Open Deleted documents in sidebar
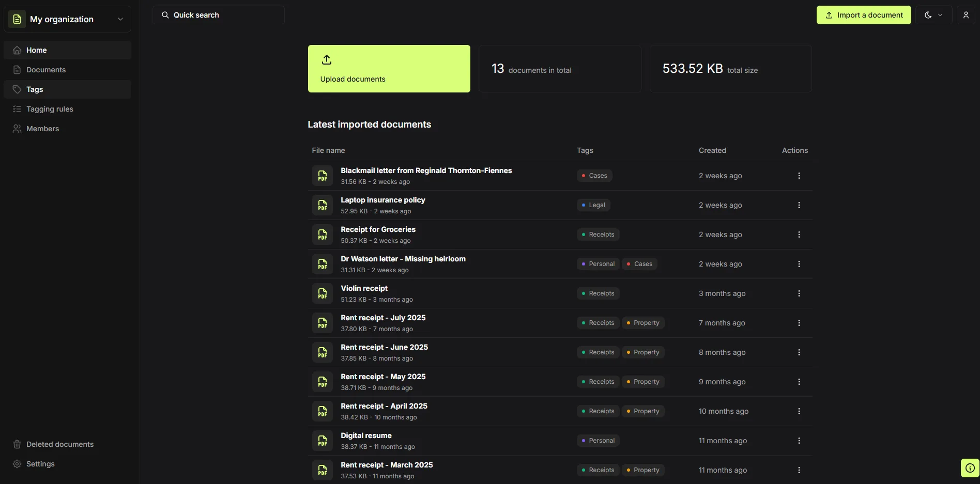This screenshot has width=980, height=484. click(x=60, y=444)
